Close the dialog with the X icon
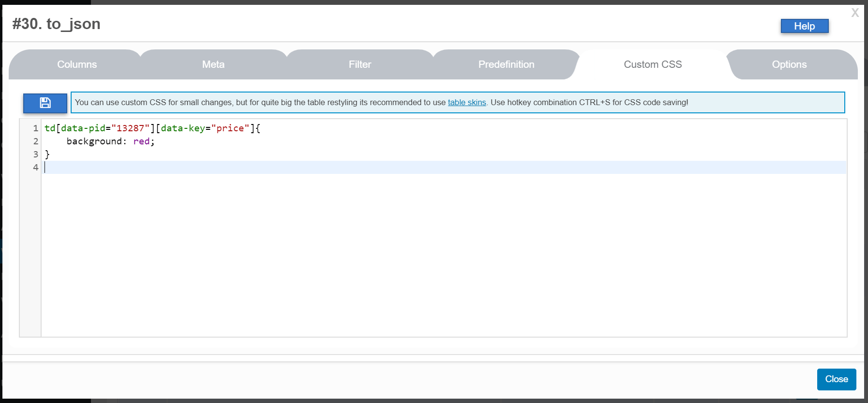Image resolution: width=868 pixels, height=403 pixels. coord(855,13)
